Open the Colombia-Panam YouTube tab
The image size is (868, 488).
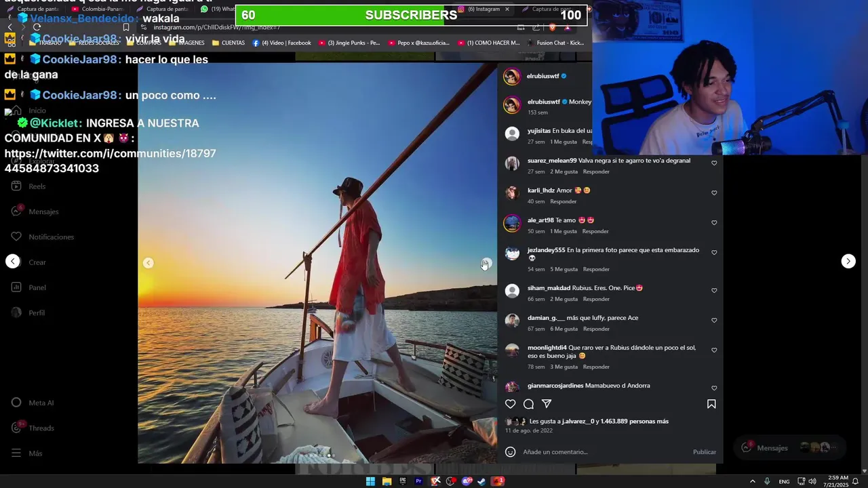click(98, 9)
